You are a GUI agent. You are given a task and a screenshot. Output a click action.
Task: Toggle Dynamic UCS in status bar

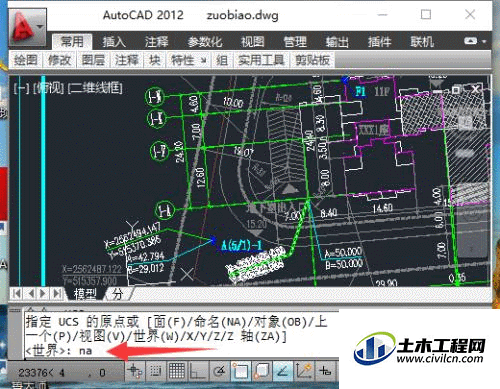[x=303, y=371]
